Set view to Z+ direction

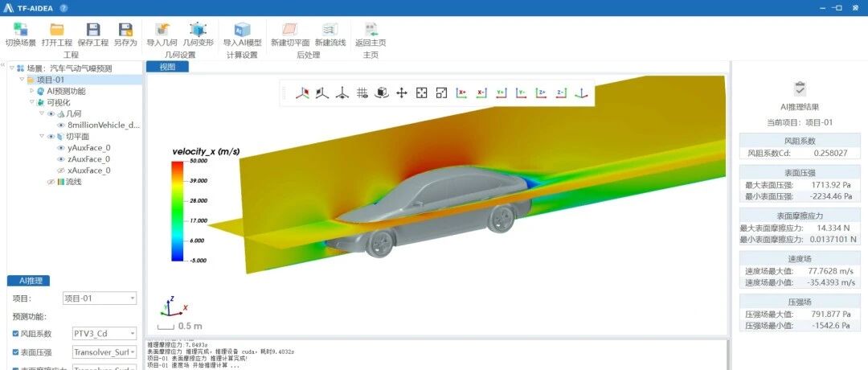pos(542,93)
